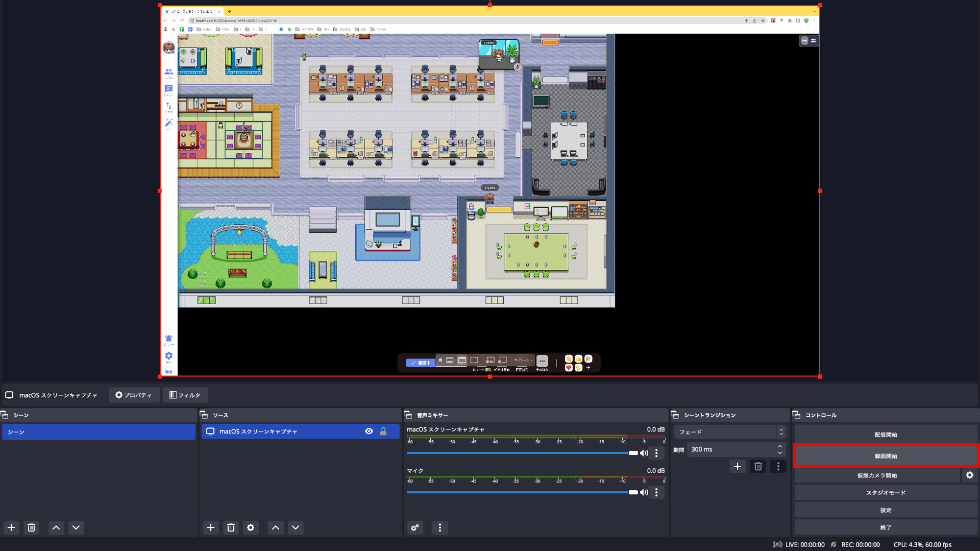Open advanced audio properties gear icon
This screenshot has height=551, width=980.
415,527
